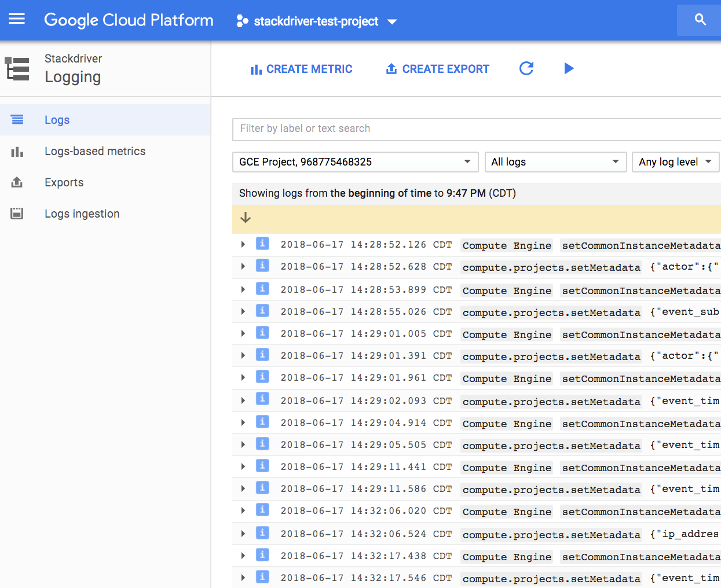721x588 pixels.
Task: Click the CREATE EXPORT button
Action: click(x=438, y=69)
